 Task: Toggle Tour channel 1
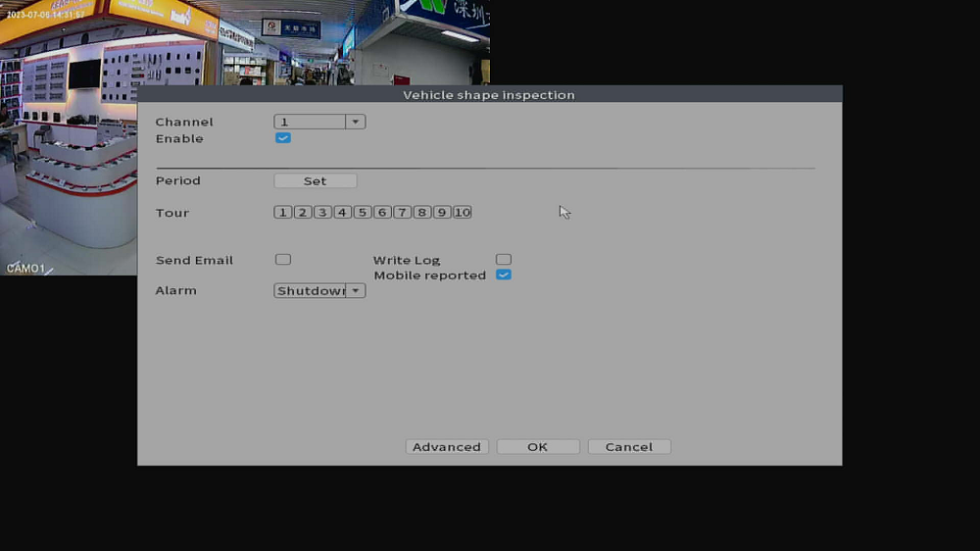[x=282, y=213]
